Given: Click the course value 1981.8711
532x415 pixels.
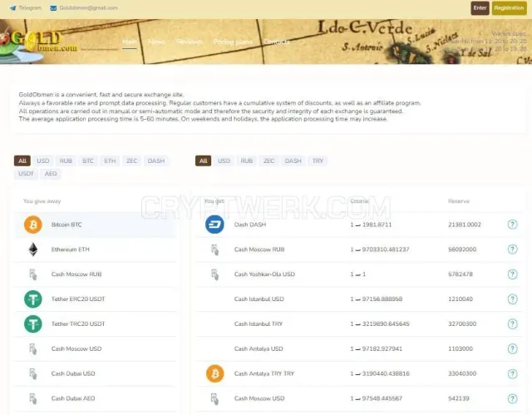Looking at the screenshot, I should click(377, 225).
